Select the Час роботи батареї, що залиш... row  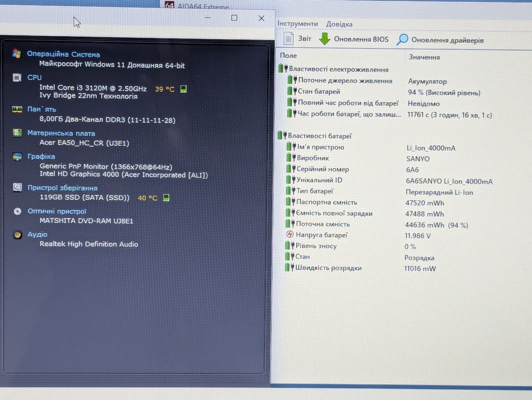pos(389,114)
